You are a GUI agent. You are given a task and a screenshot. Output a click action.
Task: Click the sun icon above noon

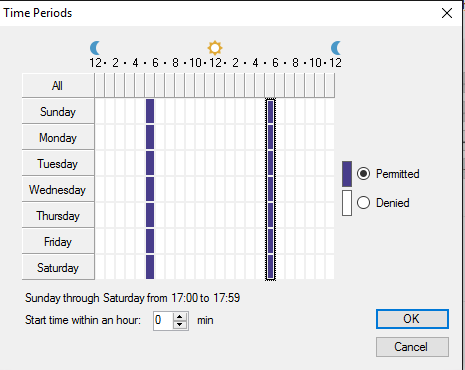215,48
